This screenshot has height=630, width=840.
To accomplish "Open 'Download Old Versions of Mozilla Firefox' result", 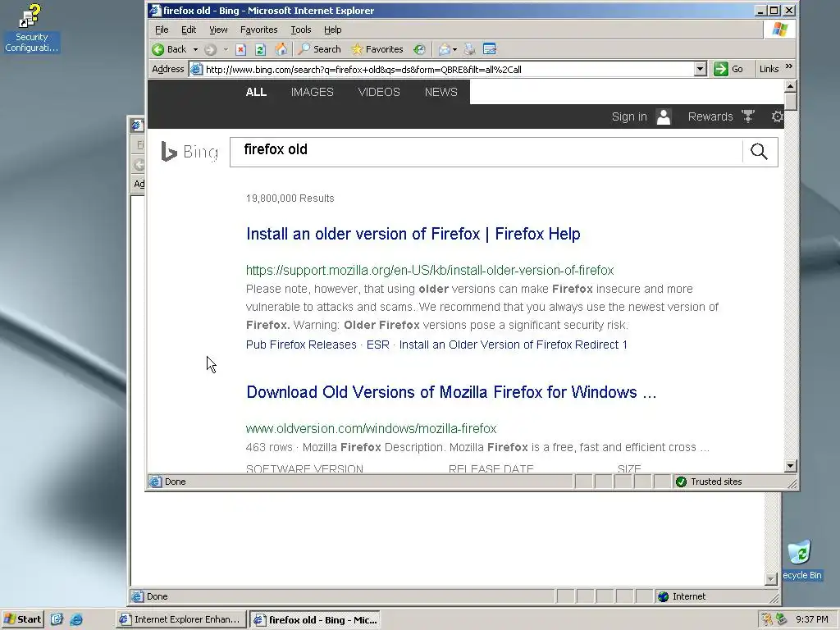I will (x=451, y=392).
